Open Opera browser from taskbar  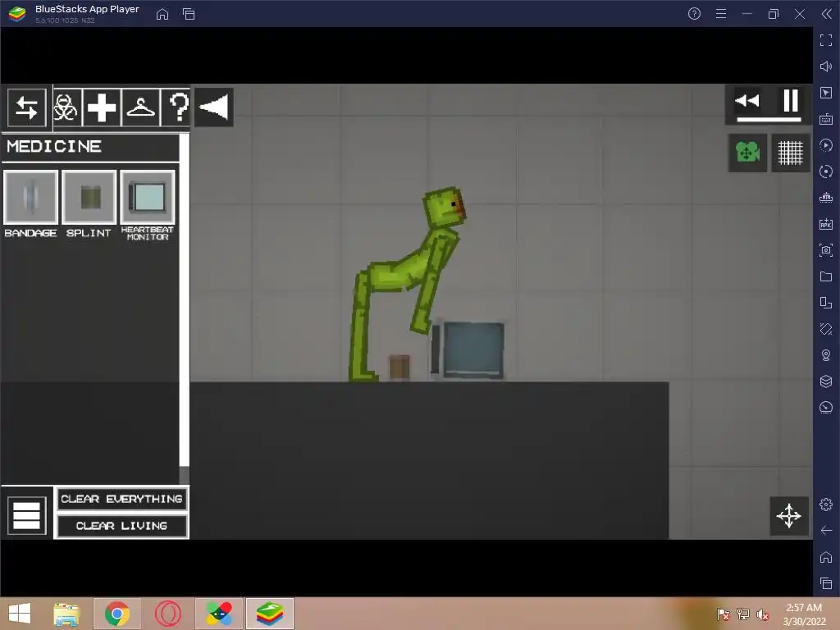click(x=168, y=614)
